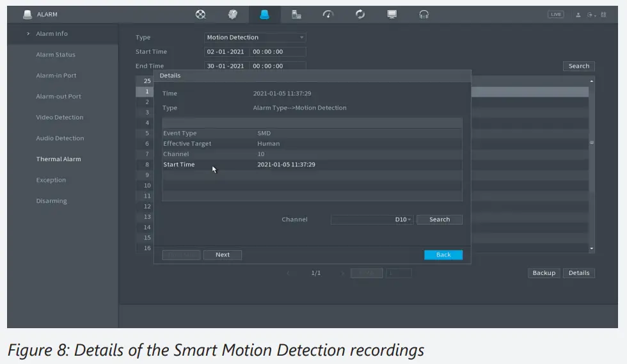Screen dimensions: 627x364
Task: Click the Backup button
Action: point(544,273)
